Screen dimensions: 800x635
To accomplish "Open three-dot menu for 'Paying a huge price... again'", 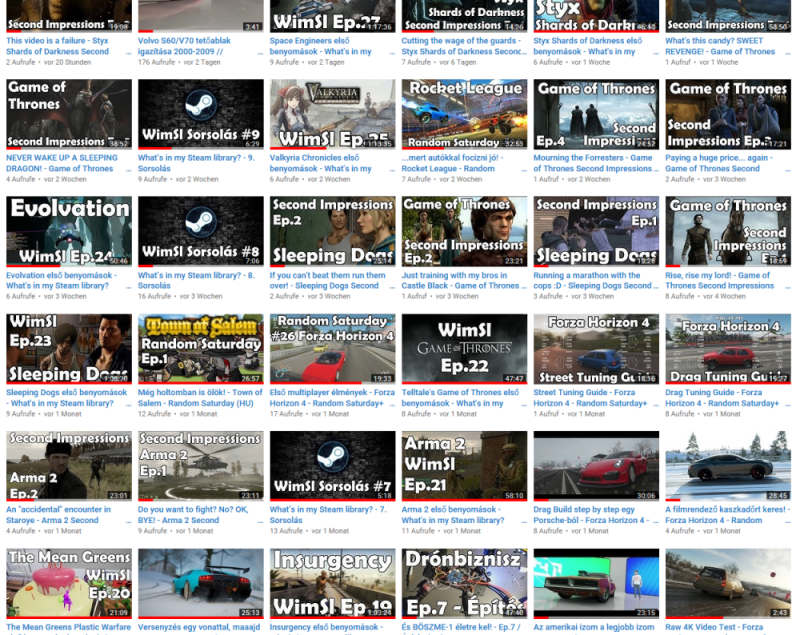I will click(787, 170).
